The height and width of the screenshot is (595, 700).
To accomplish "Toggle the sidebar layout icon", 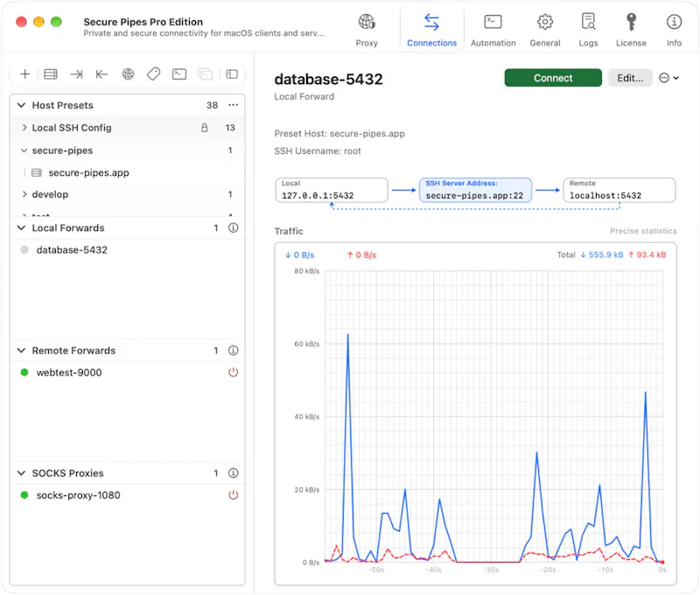I will point(232,74).
